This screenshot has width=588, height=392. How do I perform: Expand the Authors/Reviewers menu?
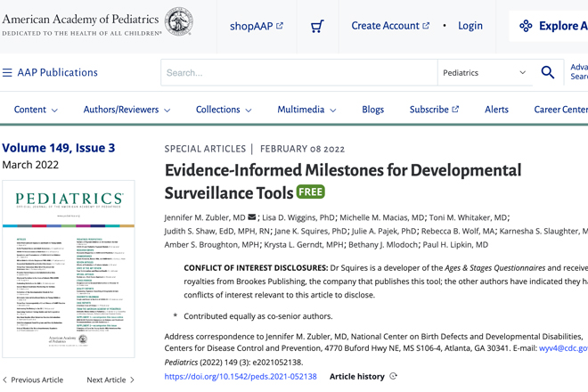(x=127, y=110)
